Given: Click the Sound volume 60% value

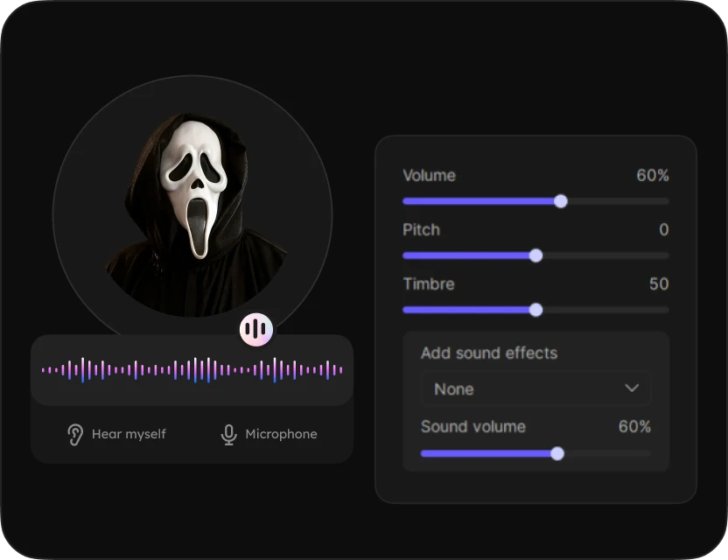Looking at the screenshot, I should pos(634,427).
